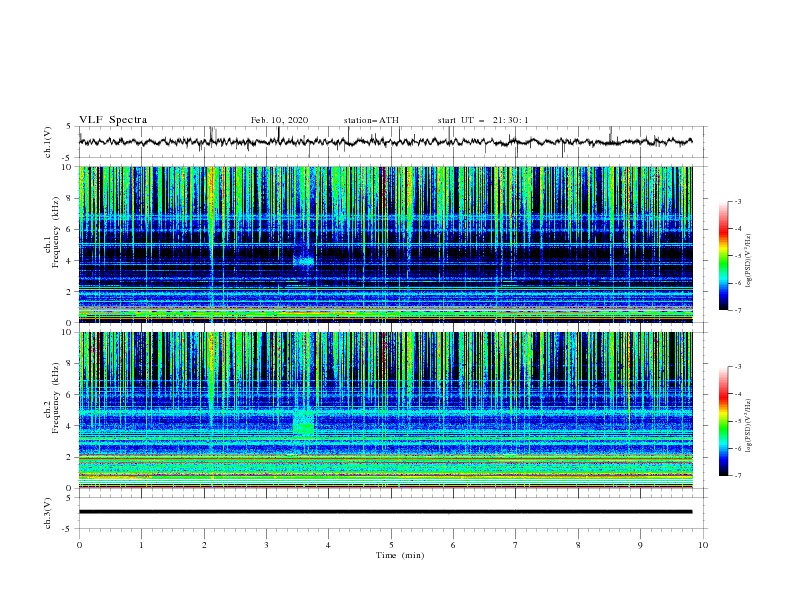Viewport: 792px width, 612px height.
Task: Click the "-3" label on ch.1 color bar
Action: [x=738, y=201]
